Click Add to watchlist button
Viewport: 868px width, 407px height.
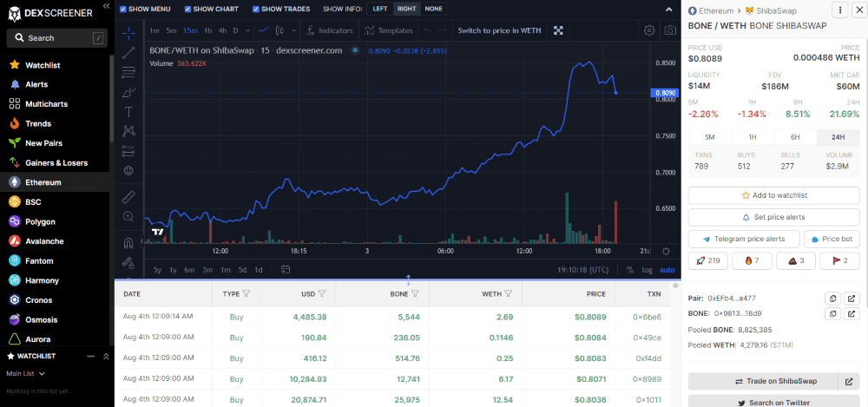point(774,195)
